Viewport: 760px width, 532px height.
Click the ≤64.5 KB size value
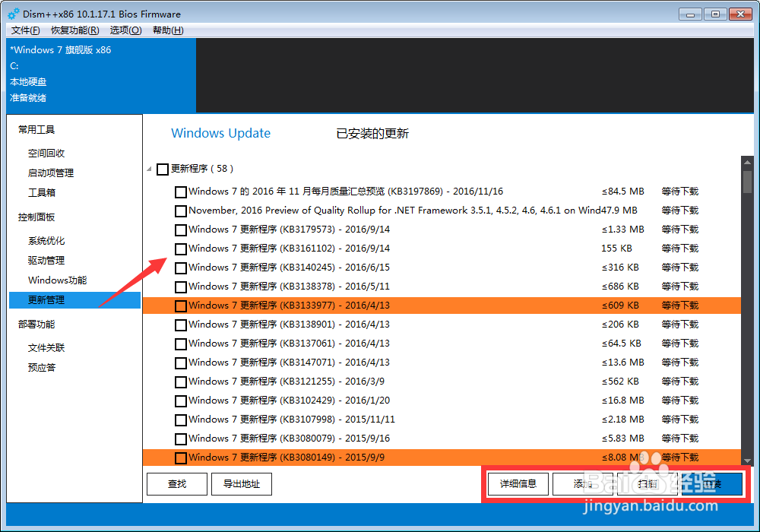(622, 344)
